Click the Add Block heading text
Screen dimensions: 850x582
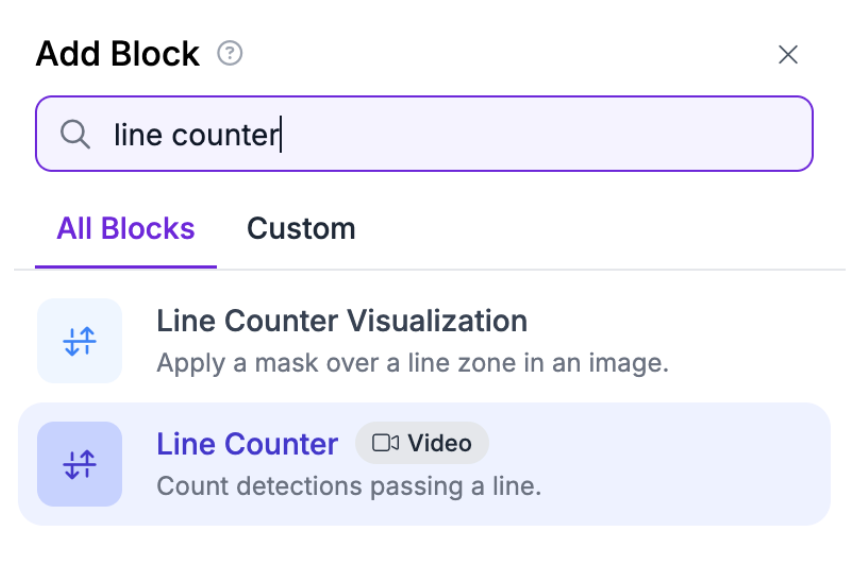point(117,54)
